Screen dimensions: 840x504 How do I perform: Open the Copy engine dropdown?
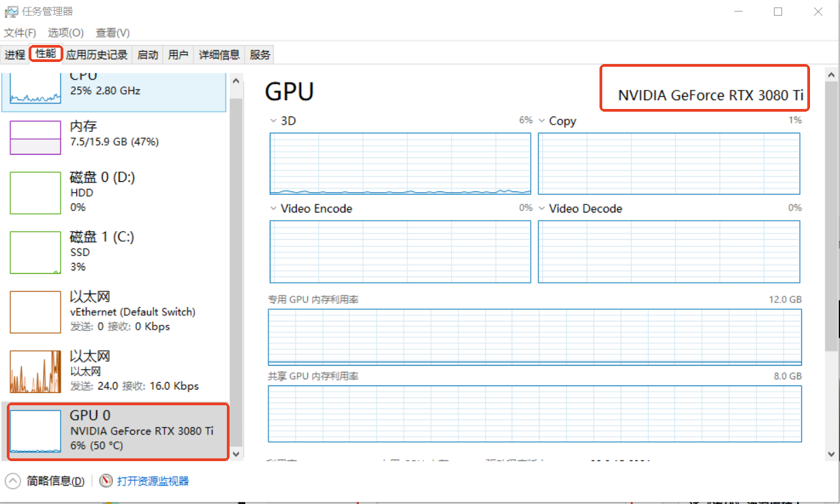click(542, 121)
